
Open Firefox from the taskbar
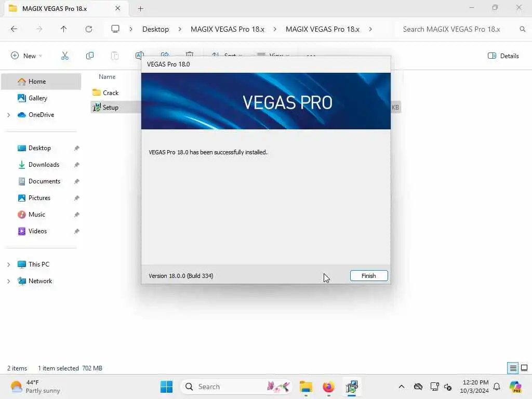coord(328,387)
